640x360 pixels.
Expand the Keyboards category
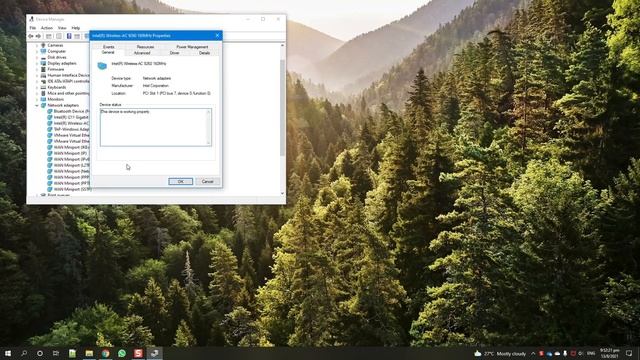[37, 87]
